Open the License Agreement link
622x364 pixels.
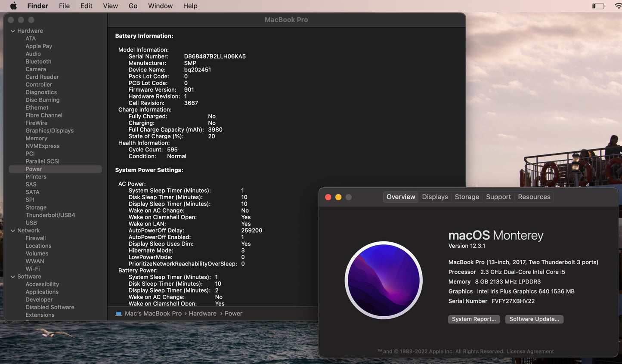[530, 352]
